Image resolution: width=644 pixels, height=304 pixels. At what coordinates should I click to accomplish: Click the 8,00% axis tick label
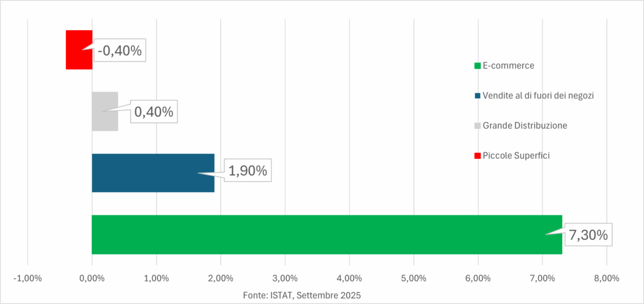coord(606,278)
